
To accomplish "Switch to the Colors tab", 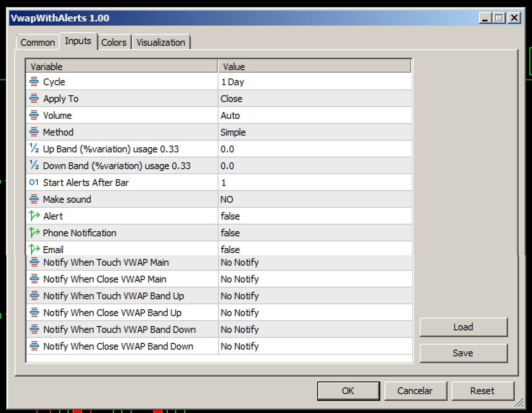I will click(114, 42).
